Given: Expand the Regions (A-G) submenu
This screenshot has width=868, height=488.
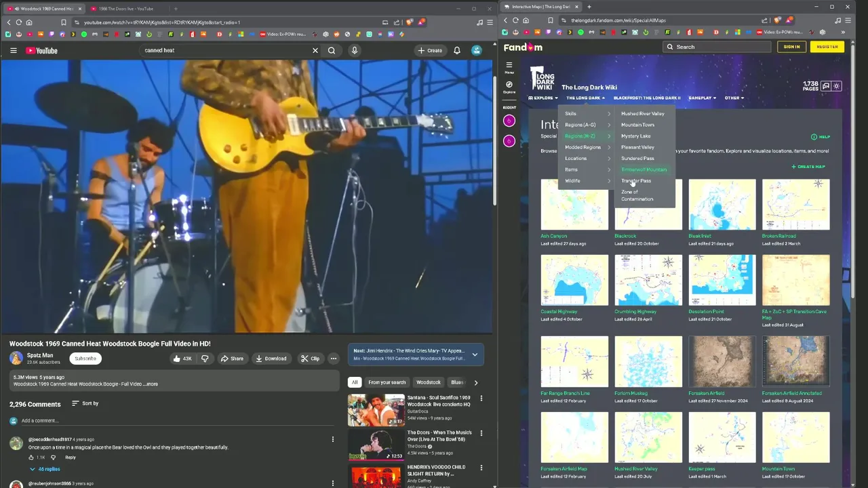Looking at the screenshot, I should click(587, 125).
